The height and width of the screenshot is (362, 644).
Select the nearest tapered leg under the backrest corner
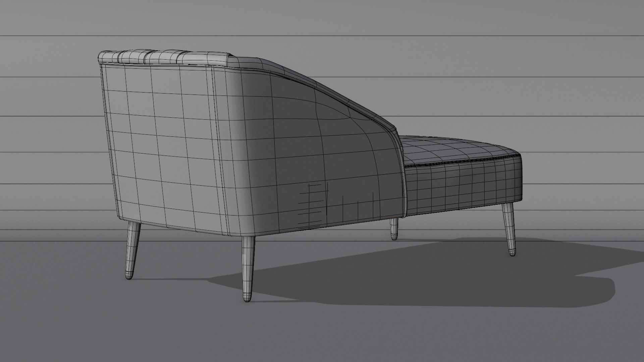pos(248,269)
